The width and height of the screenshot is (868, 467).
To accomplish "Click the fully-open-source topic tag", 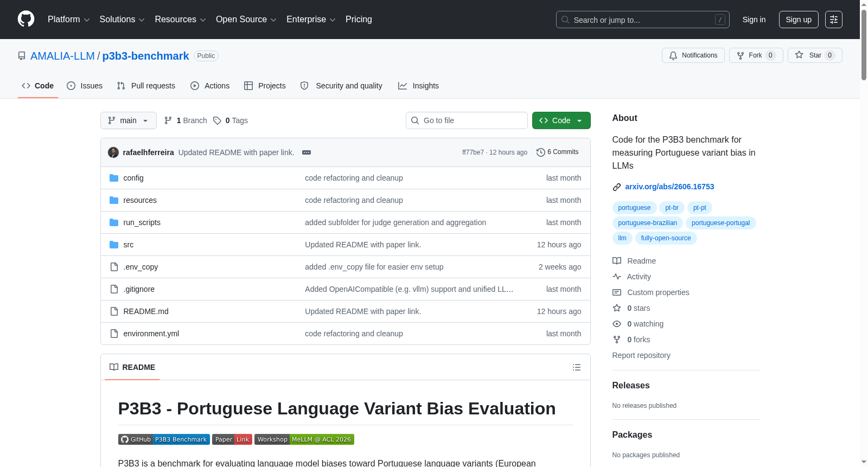I will click(666, 238).
